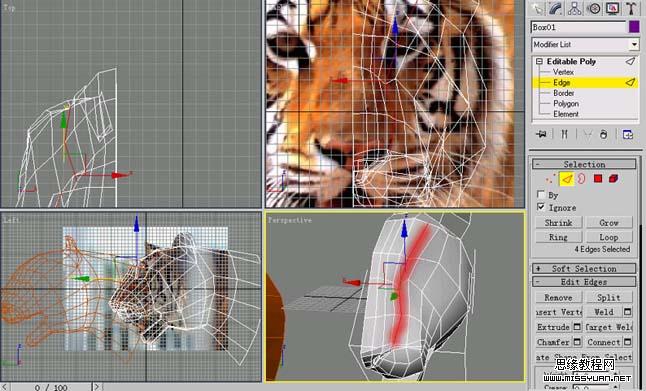Open the Motion command panel tab
The image size is (646, 391).
pos(594,8)
